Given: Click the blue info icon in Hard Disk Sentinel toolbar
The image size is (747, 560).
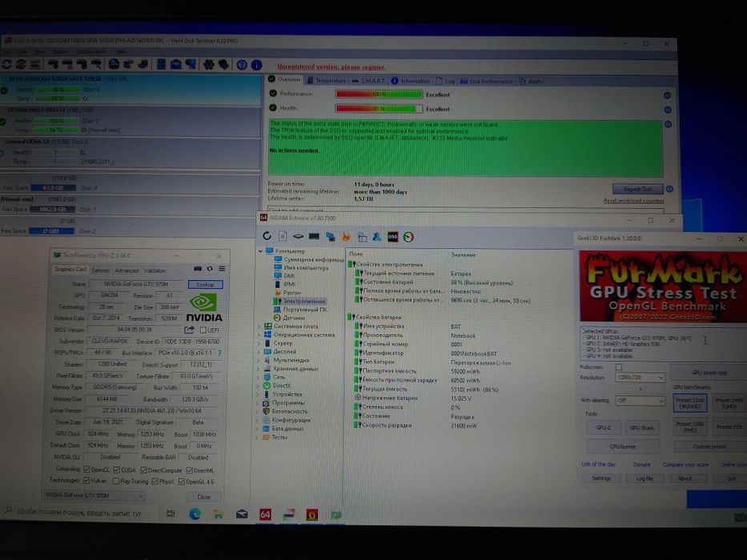Looking at the screenshot, I should click(x=256, y=65).
